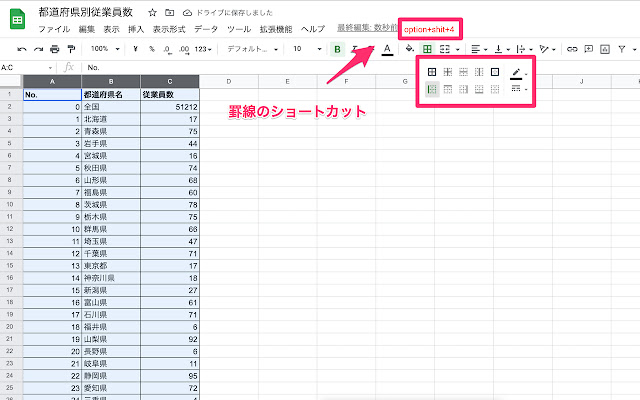Select cell with value 51212
Viewport: 640px width, 400px height.
tap(170, 107)
